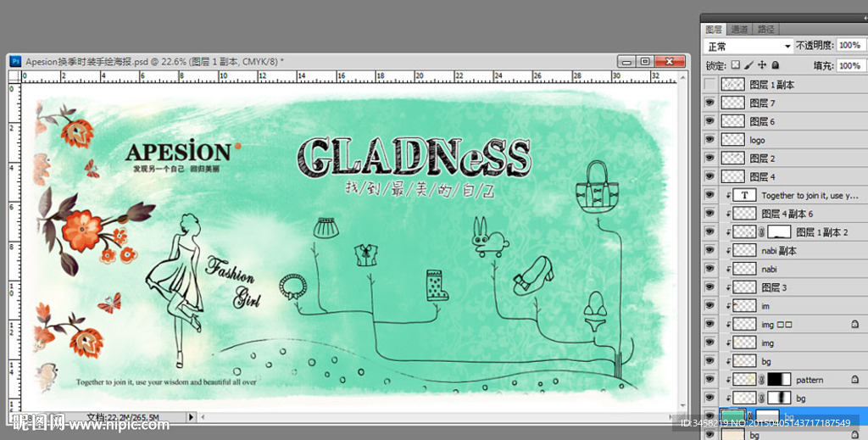Screen dimensions: 868x440
Task: Click the document title bar text
Action: (154, 61)
